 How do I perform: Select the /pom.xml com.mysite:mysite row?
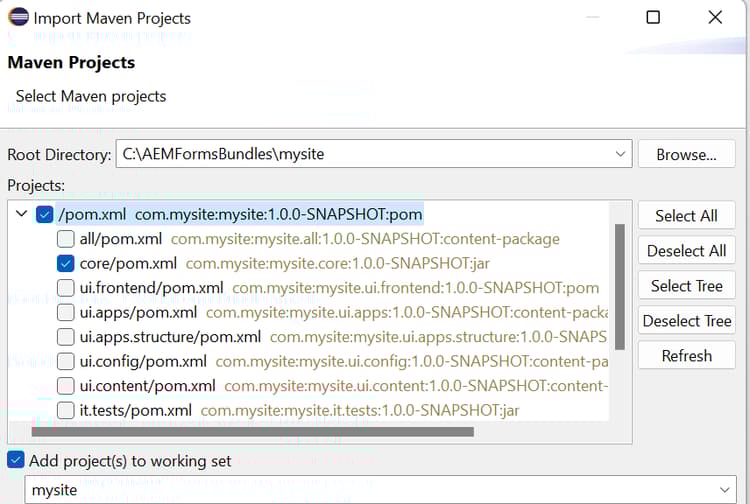tap(240, 214)
